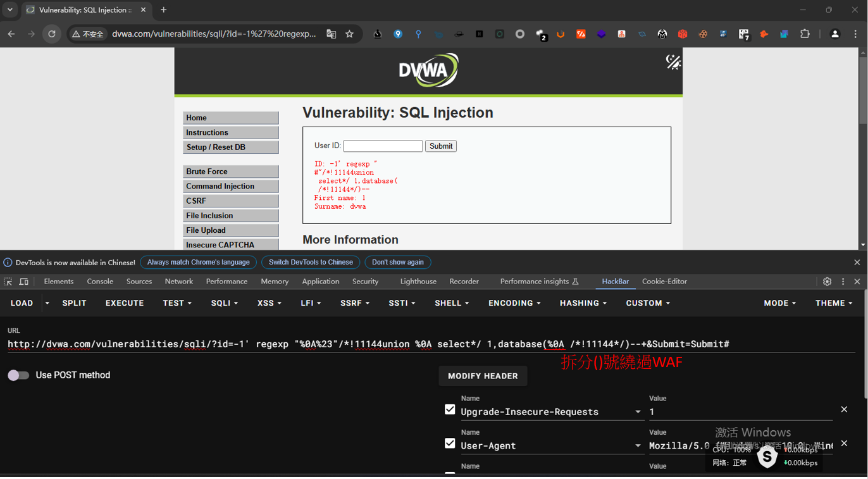The image size is (868, 479).
Task: Click the browser back arrow
Action: pyautogui.click(x=11, y=34)
